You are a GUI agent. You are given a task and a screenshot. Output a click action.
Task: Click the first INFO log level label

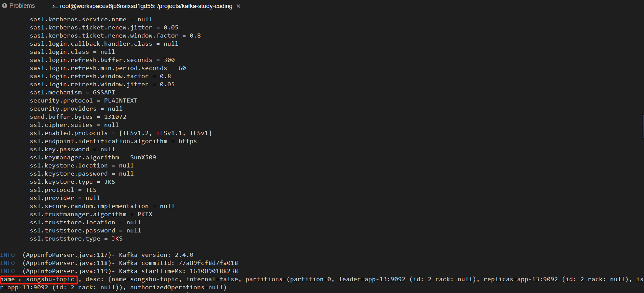point(7,255)
